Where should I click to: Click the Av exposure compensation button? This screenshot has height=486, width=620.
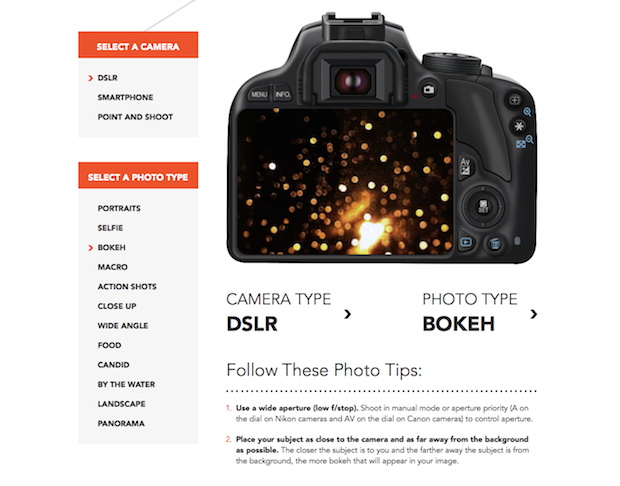tap(465, 166)
